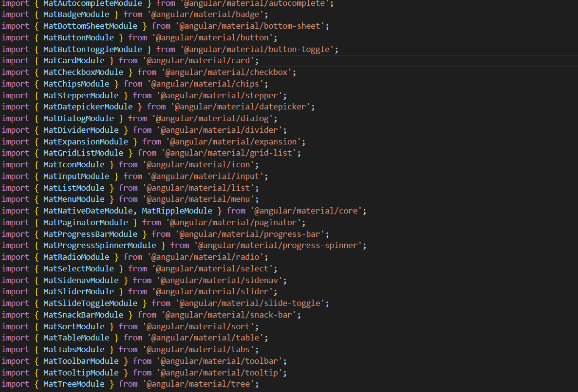Viewport: 578px width, 392px height.
Task: Click the '@angular/material/progress-spinner' path string
Action: (280, 245)
